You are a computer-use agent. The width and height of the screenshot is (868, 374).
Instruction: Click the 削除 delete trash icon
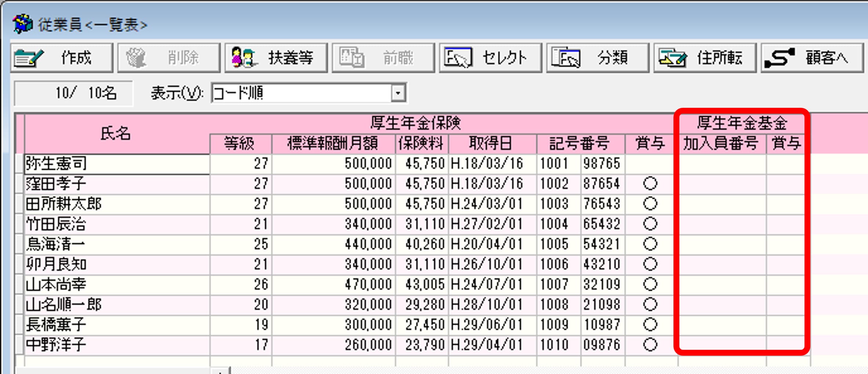(136, 58)
